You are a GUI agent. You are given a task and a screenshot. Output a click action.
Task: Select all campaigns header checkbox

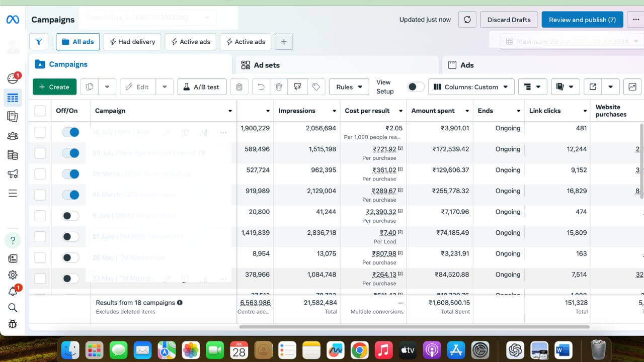(x=40, y=111)
